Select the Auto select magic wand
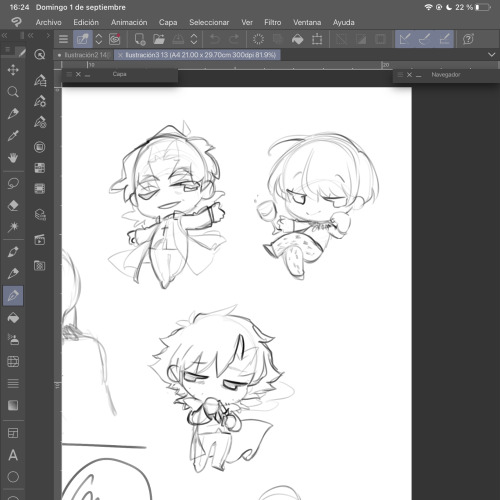The height and width of the screenshot is (500, 500). tap(13, 227)
